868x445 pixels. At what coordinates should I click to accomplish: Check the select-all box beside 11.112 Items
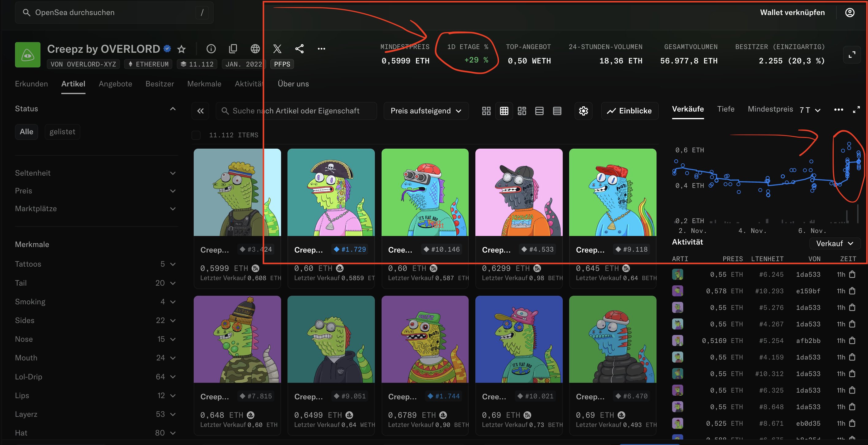196,135
